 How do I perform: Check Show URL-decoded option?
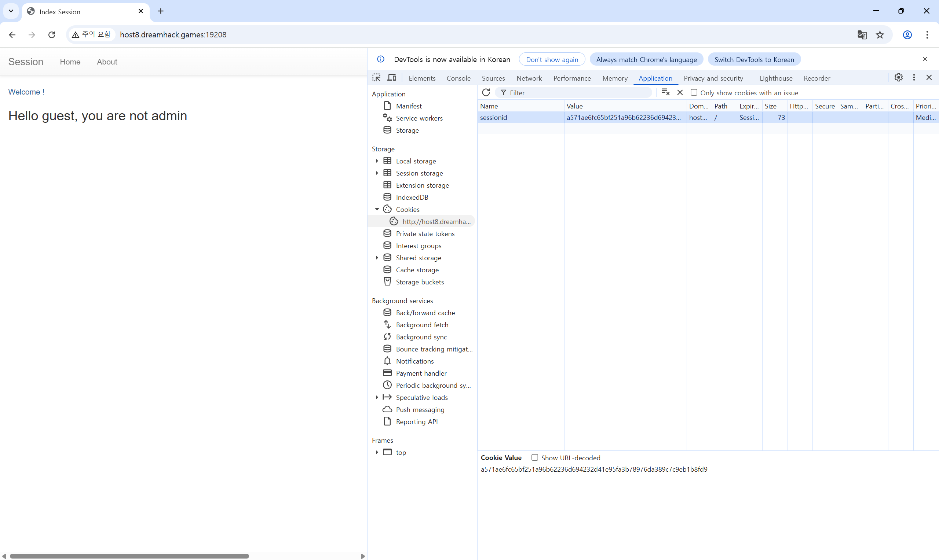click(535, 457)
